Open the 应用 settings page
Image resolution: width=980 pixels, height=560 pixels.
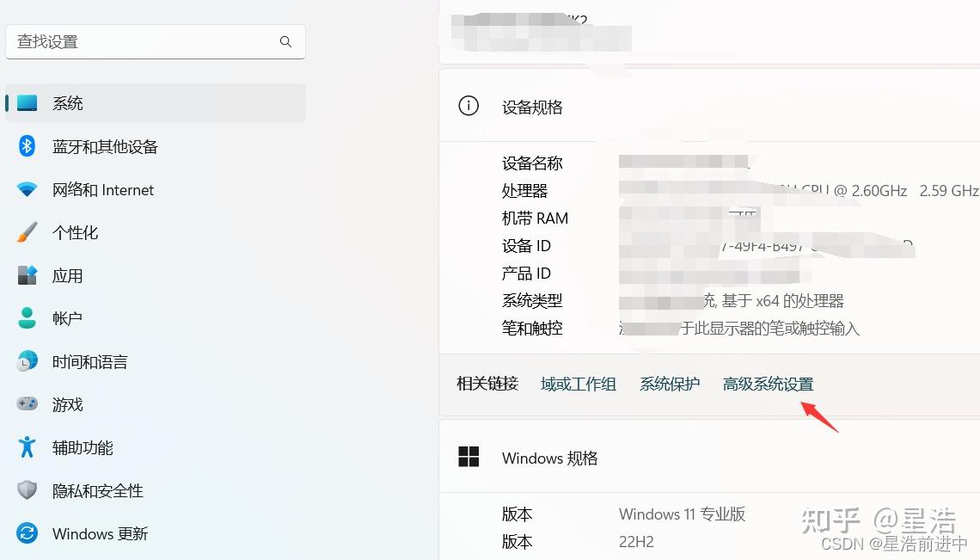[x=156, y=275]
